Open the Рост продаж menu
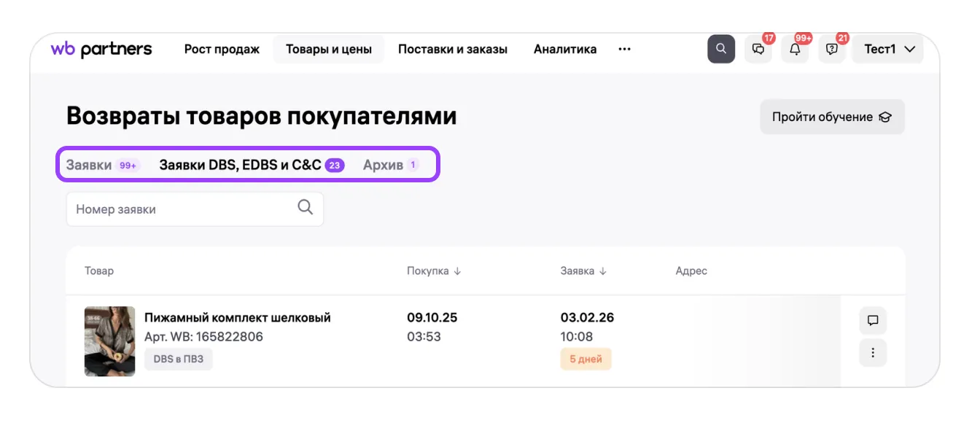 coord(222,49)
